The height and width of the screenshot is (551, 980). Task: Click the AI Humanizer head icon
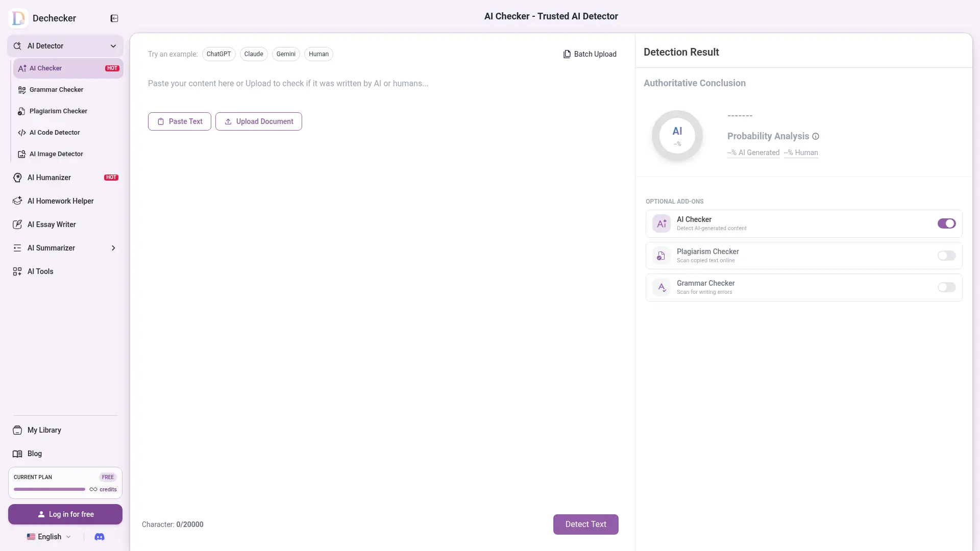click(17, 178)
